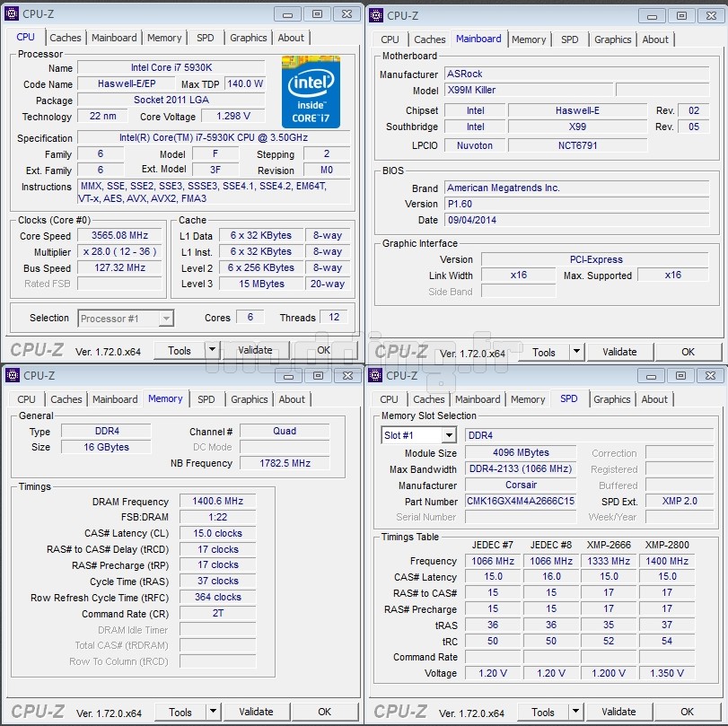Click the LPCIO value NCT6791

click(577, 145)
